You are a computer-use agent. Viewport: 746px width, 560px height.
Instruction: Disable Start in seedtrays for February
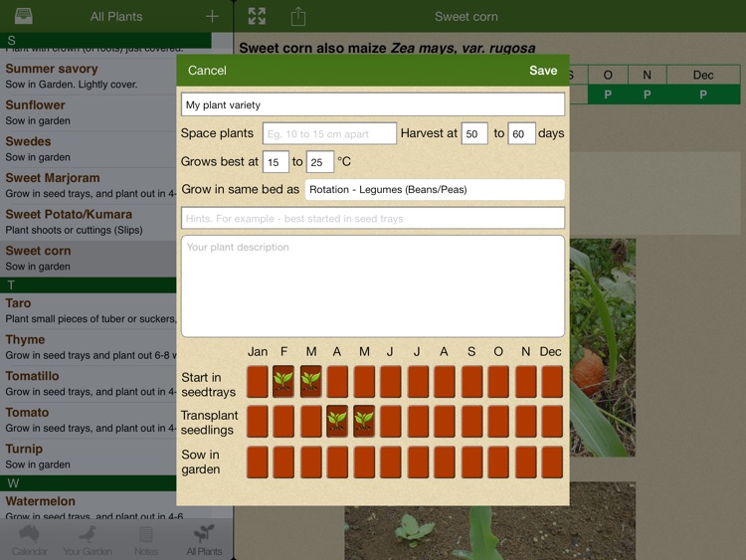[283, 382]
